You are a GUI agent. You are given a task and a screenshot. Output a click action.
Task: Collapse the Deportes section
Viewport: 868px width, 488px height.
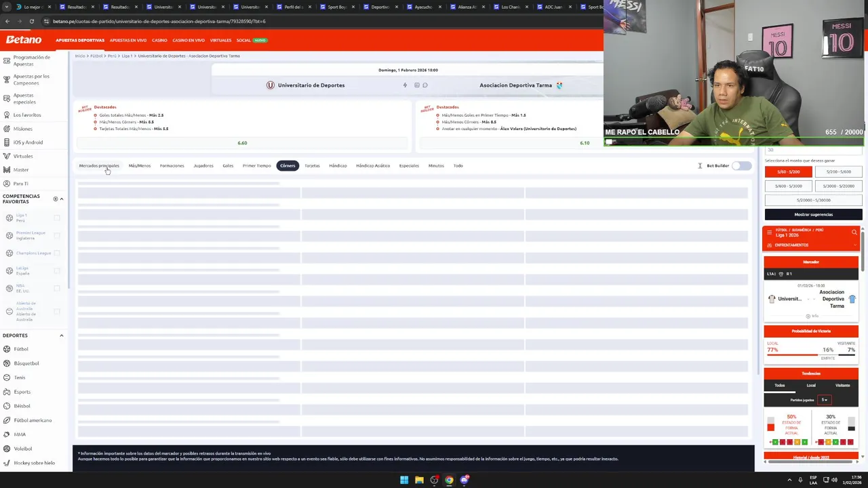click(61, 335)
